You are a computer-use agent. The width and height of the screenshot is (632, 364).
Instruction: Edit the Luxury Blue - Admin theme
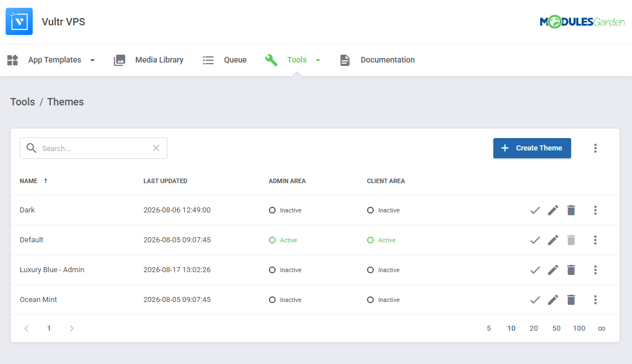point(553,270)
